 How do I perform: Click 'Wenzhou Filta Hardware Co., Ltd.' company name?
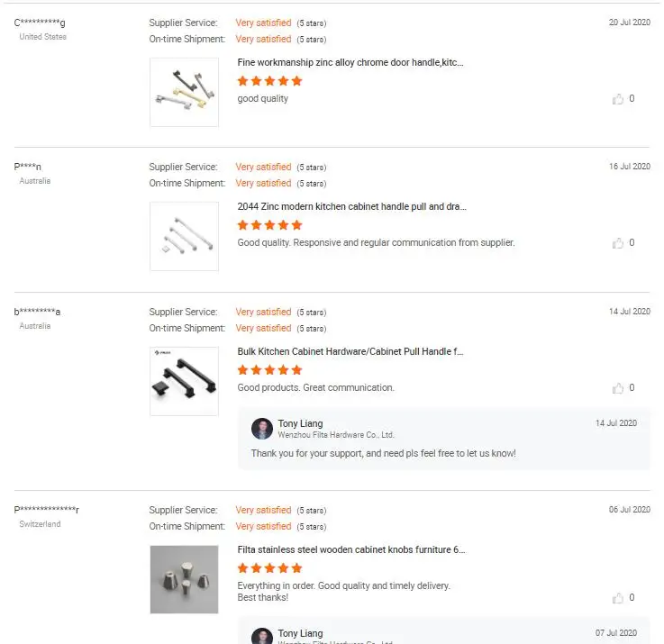335,435
